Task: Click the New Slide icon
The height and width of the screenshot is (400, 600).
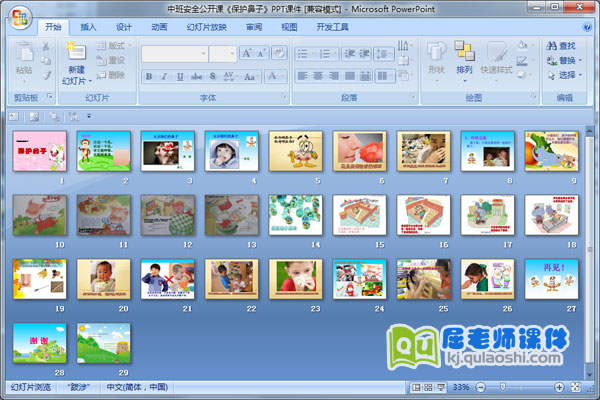Action: 77,51
